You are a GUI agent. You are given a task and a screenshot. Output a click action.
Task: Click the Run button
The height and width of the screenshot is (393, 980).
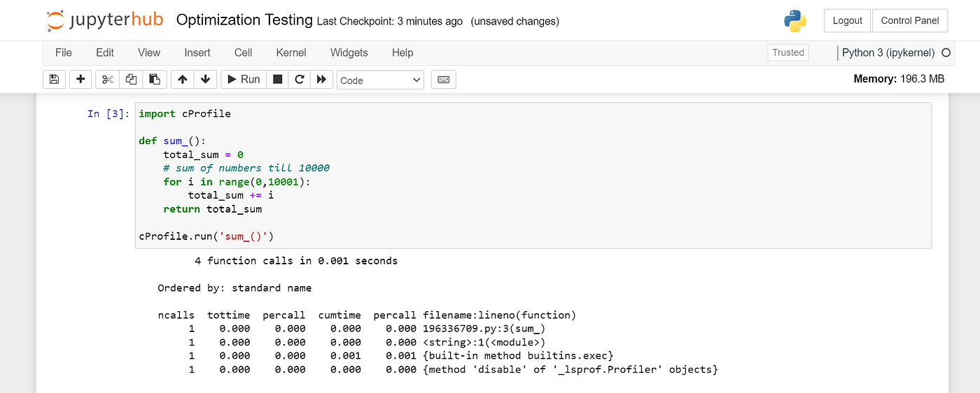243,80
